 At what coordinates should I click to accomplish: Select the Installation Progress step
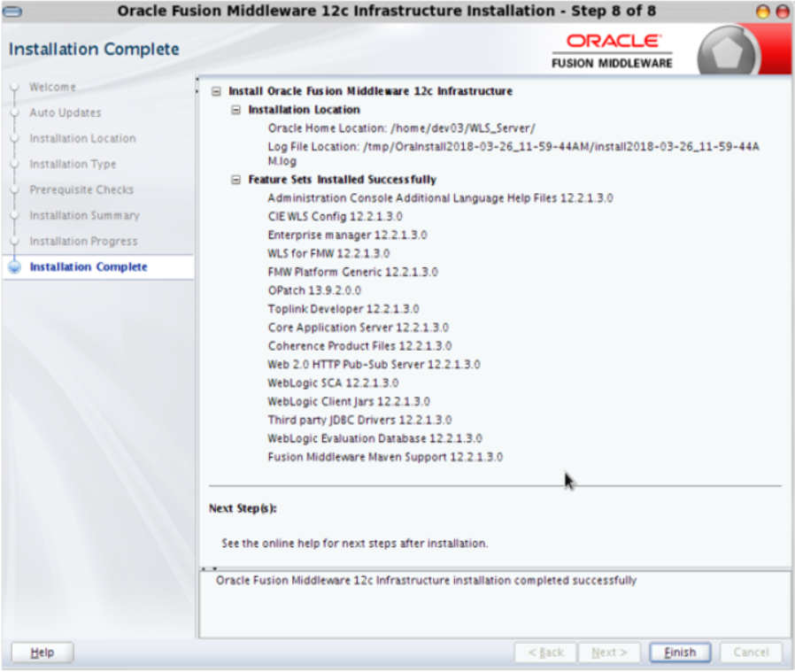coord(83,242)
